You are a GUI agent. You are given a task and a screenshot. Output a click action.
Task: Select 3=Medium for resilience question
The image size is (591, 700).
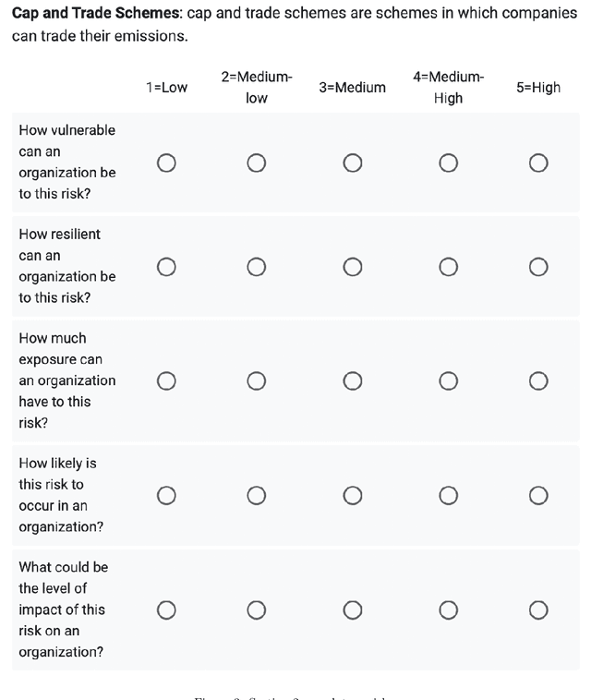click(x=353, y=267)
